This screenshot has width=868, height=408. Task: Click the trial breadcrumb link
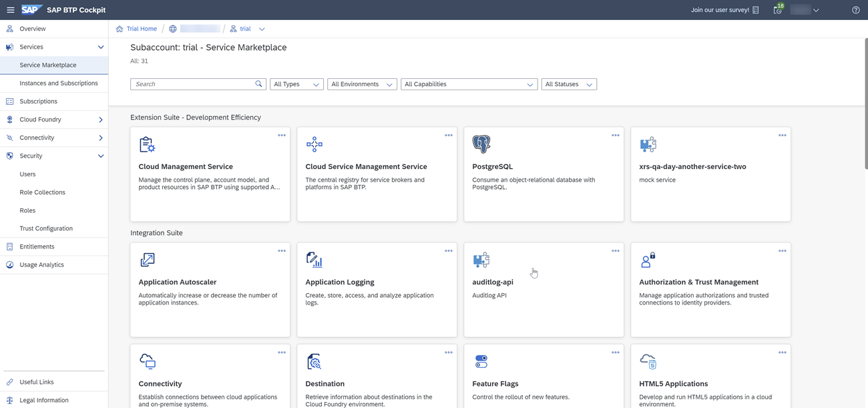(x=245, y=29)
